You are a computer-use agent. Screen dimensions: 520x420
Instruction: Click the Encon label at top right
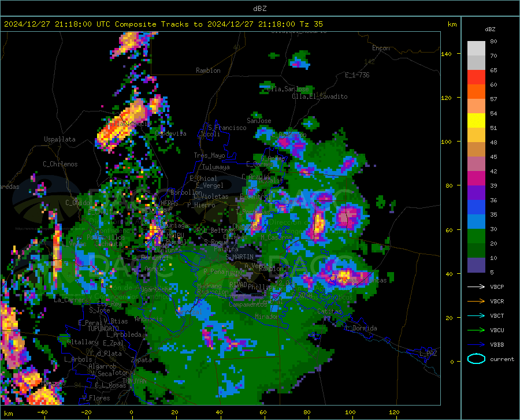[381, 48]
